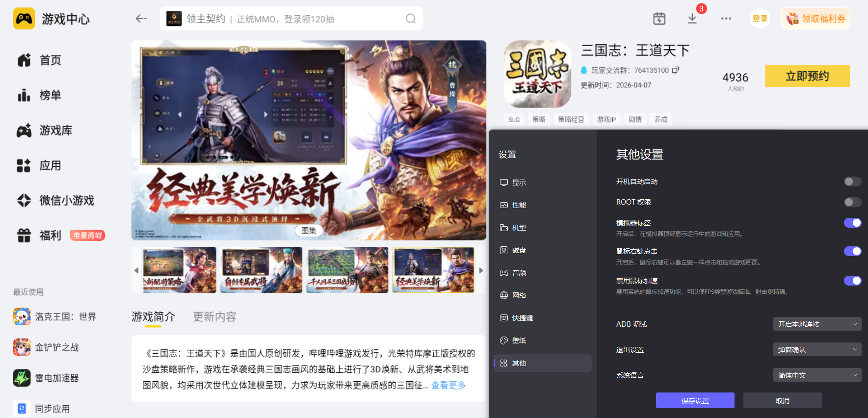The height and width of the screenshot is (418, 868).
Task: Click the large 经典美学焕新 banner image
Action: pyautogui.click(x=309, y=140)
